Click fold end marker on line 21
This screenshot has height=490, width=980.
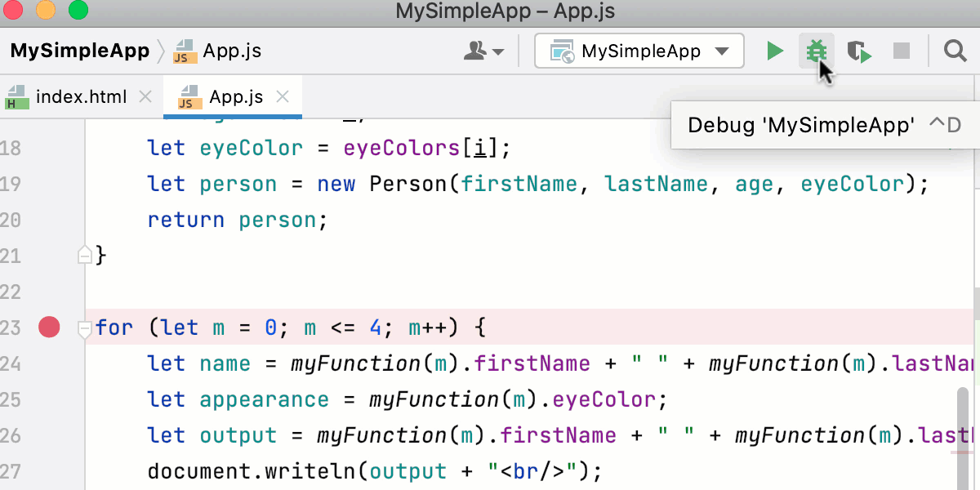pos(83,256)
